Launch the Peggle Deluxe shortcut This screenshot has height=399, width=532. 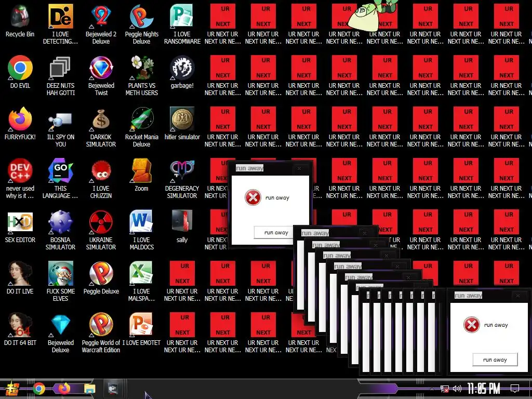coord(101,273)
